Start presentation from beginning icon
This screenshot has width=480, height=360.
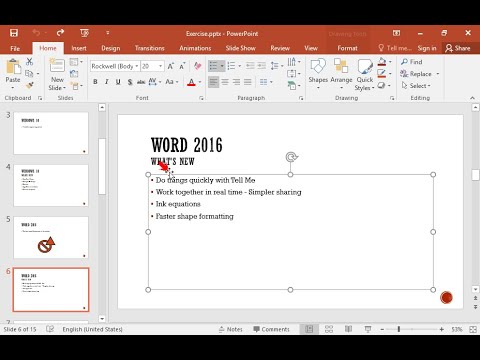point(84,33)
